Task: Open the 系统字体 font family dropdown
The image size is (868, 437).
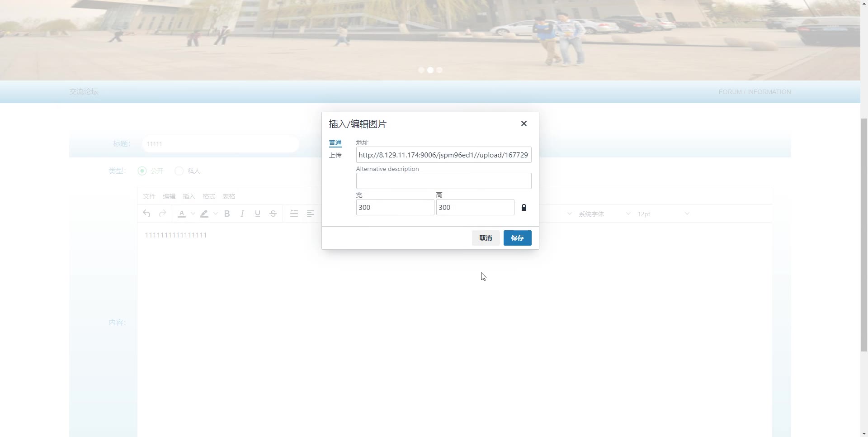Action: point(604,214)
